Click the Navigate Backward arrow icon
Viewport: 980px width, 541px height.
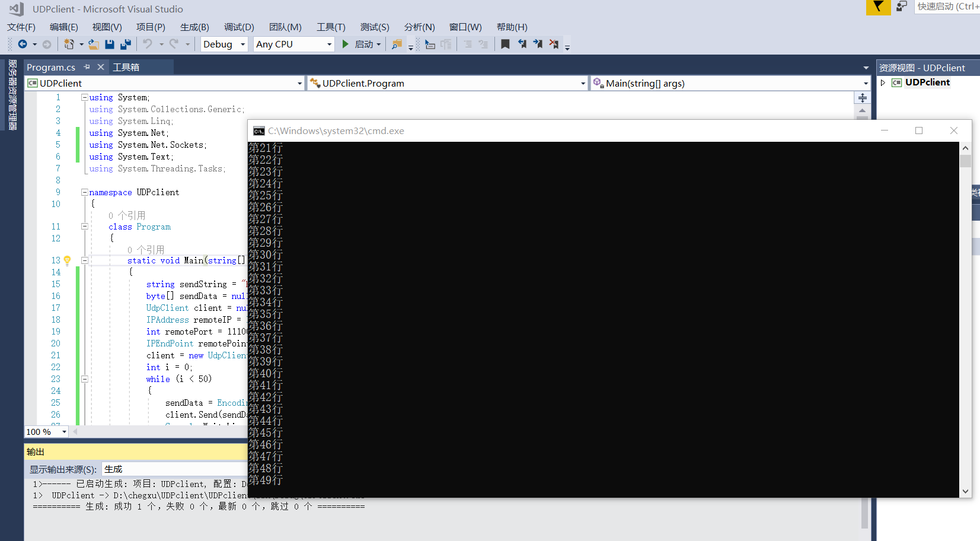click(23, 44)
